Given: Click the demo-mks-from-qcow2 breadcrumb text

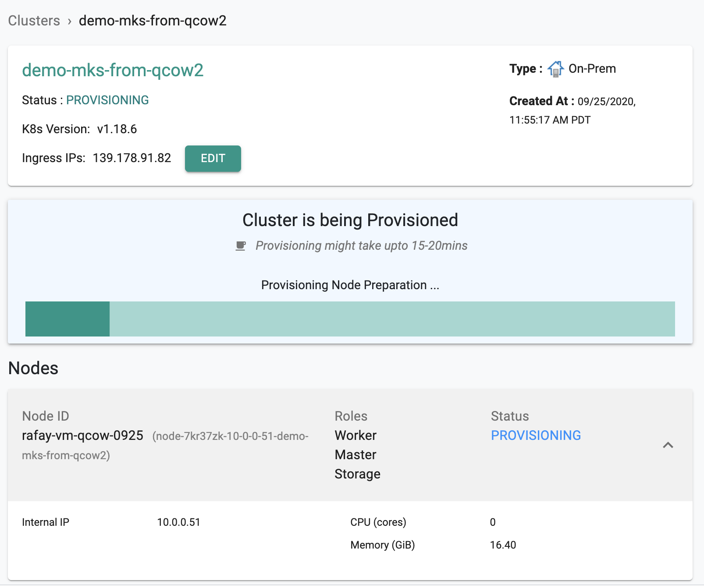Looking at the screenshot, I should tap(153, 21).
